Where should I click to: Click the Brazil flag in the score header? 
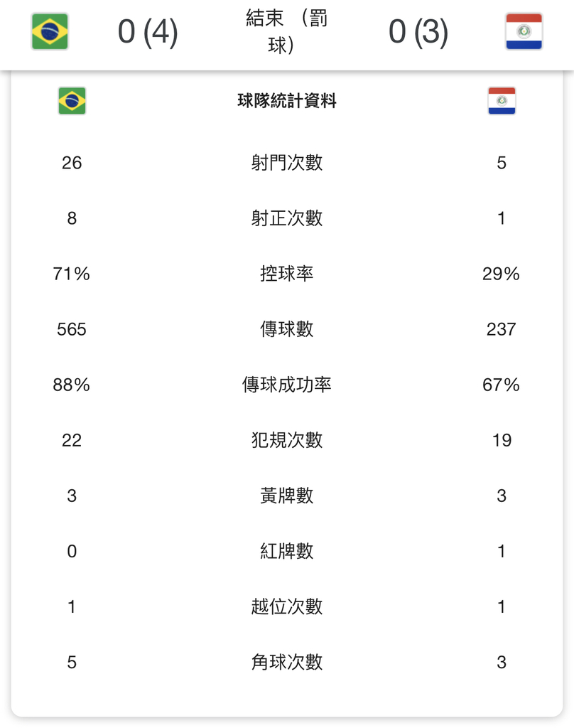(x=50, y=31)
